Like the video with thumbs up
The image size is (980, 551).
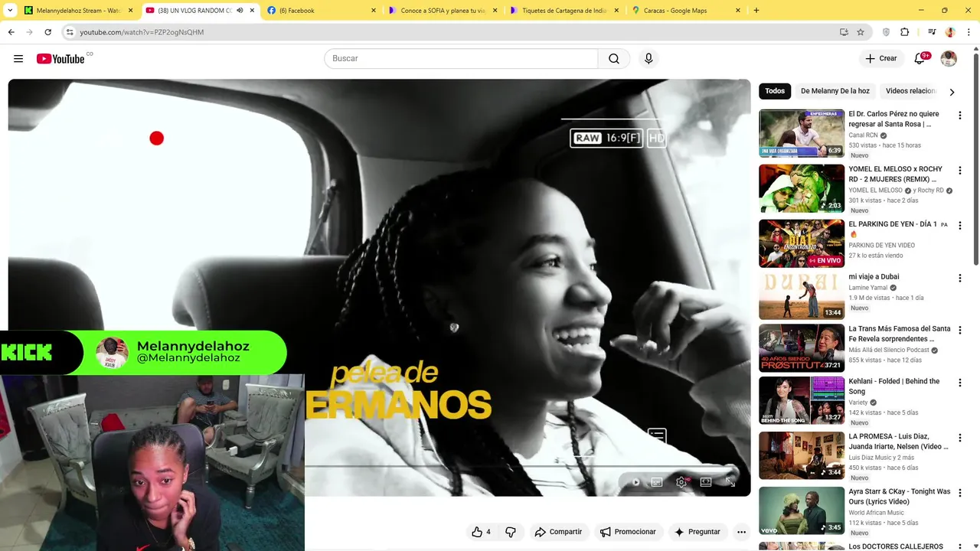(x=481, y=532)
